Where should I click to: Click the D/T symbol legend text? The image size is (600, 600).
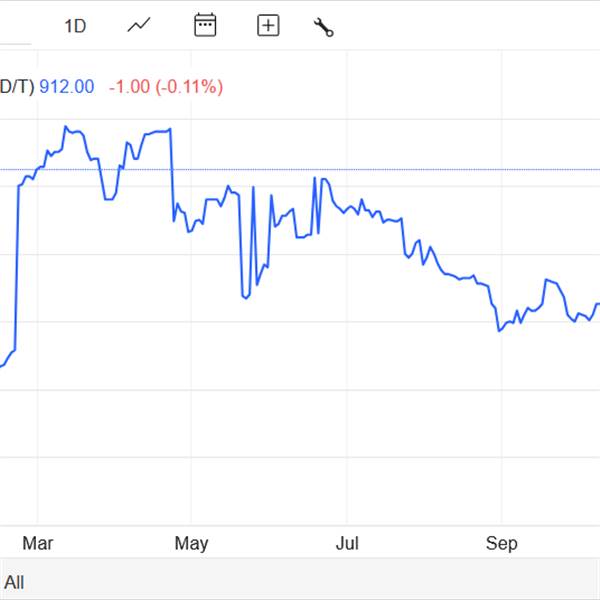click(16, 87)
